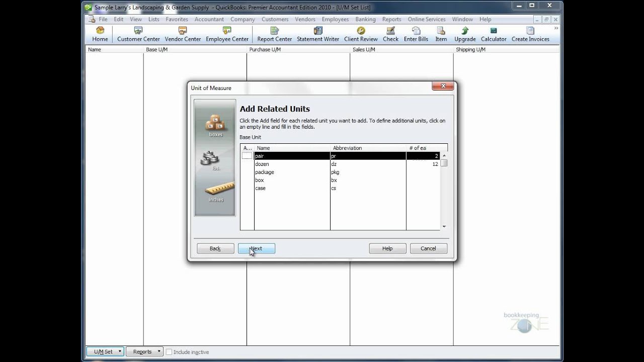Open Enter Bills from toolbar

416,35
